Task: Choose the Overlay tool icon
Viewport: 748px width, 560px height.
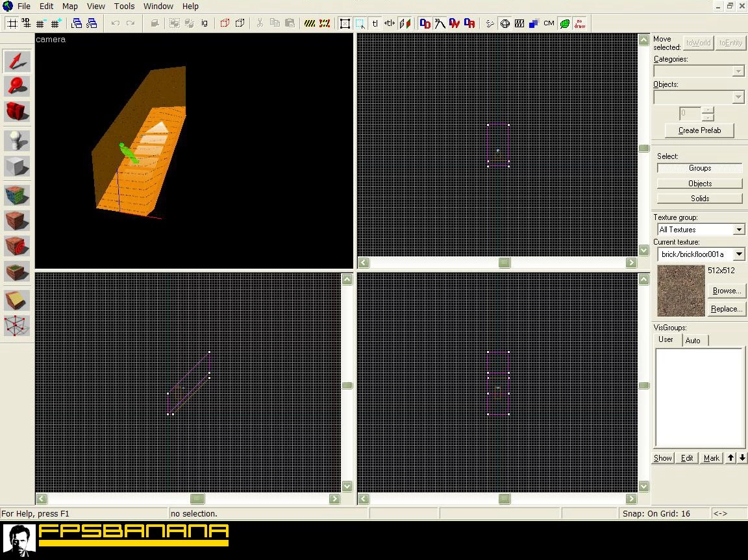Action: coord(17,271)
